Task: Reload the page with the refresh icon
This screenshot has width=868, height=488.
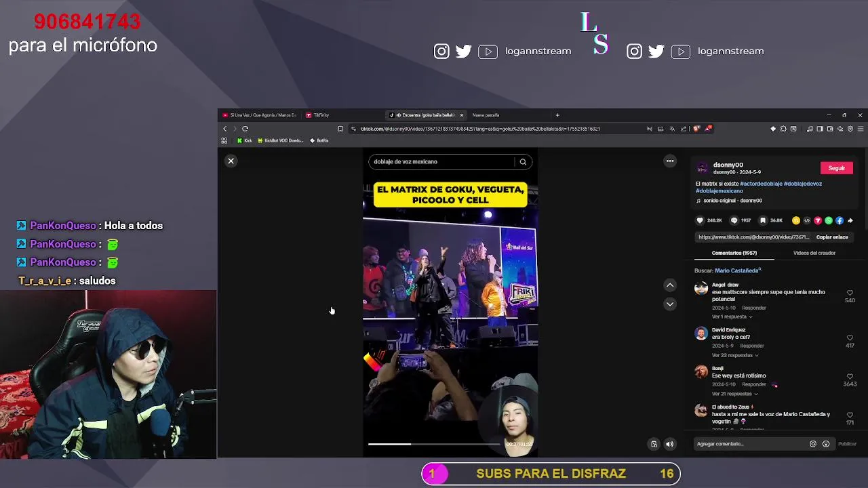Action: (x=245, y=129)
